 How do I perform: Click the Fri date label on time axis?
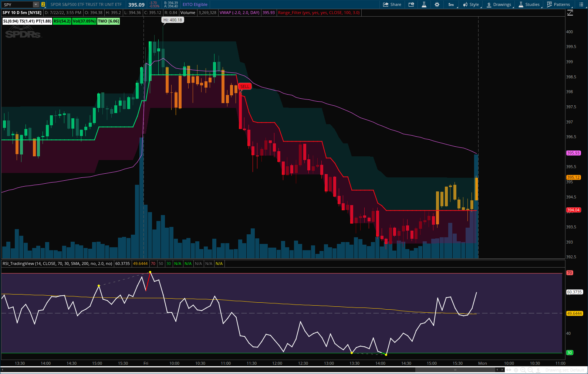[146, 363]
